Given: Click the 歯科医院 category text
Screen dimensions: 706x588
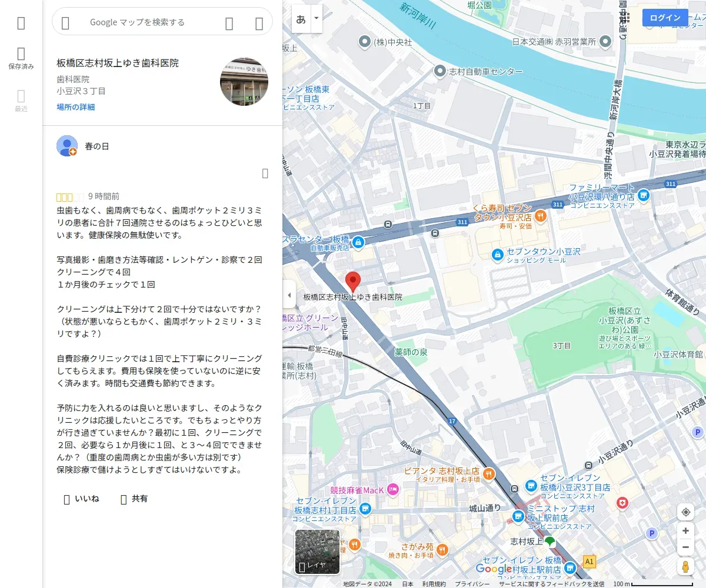Looking at the screenshot, I should coord(73,79).
